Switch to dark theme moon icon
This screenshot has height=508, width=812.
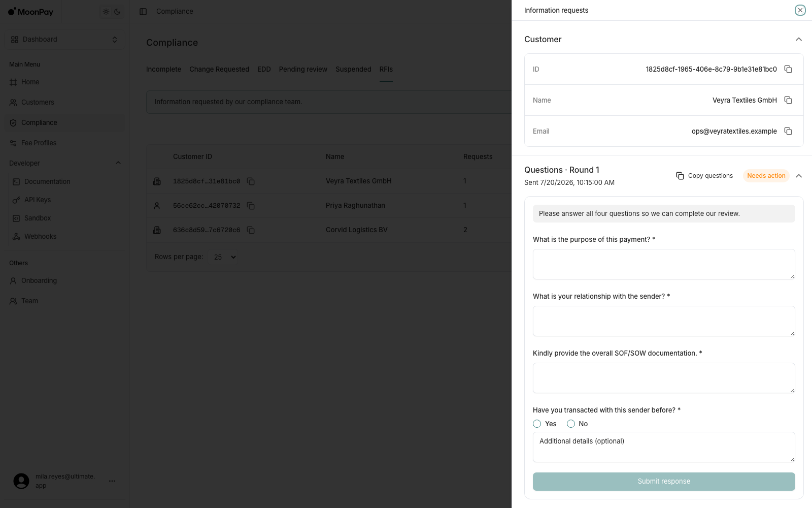pyautogui.click(x=117, y=12)
